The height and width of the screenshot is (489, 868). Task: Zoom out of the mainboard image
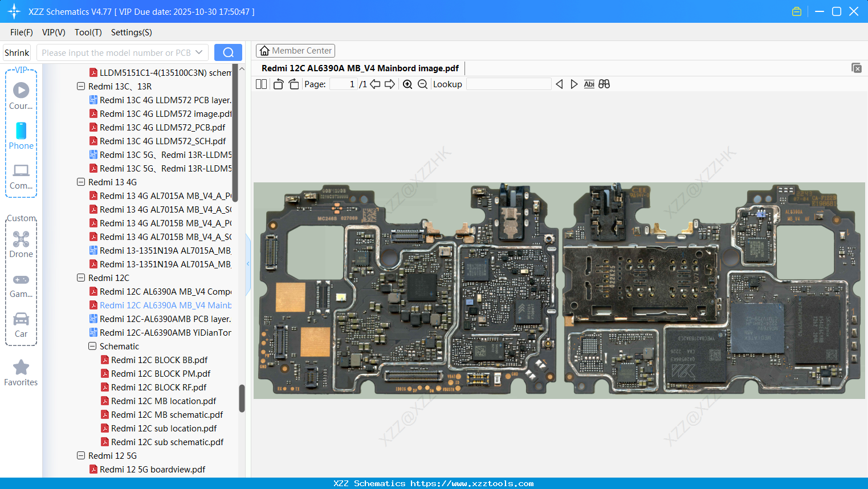pos(422,84)
